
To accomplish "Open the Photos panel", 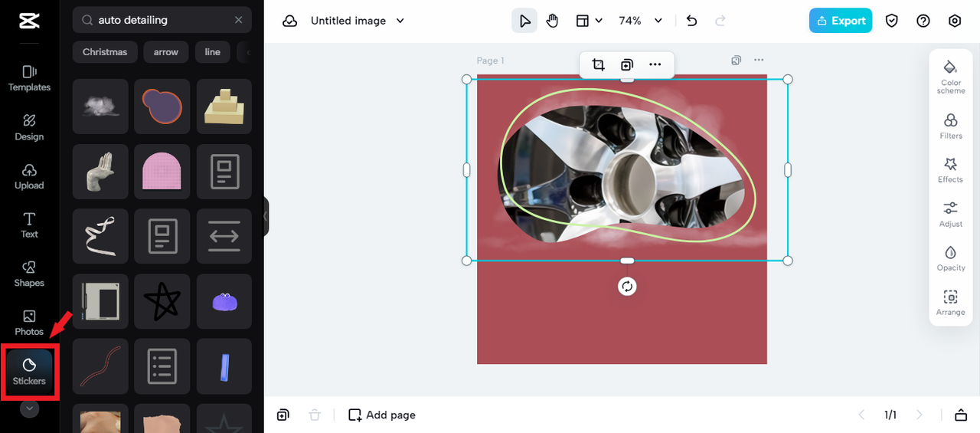I will (29, 323).
